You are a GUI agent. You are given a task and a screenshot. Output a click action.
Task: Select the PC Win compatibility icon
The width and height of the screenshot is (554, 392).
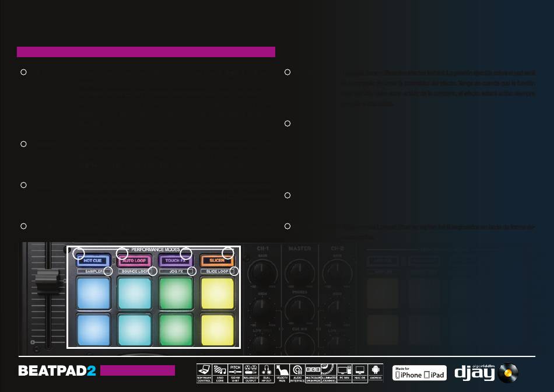point(344,373)
